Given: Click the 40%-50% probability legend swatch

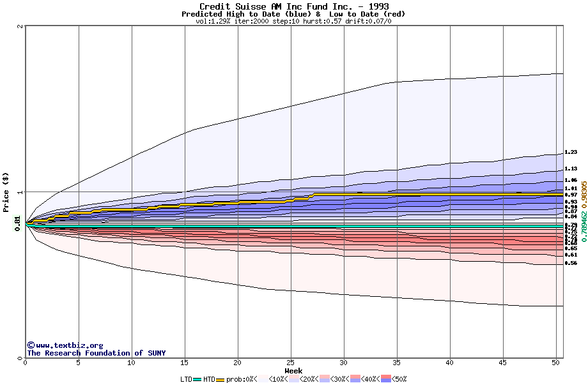Looking at the screenshot, I should pos(386,379).
